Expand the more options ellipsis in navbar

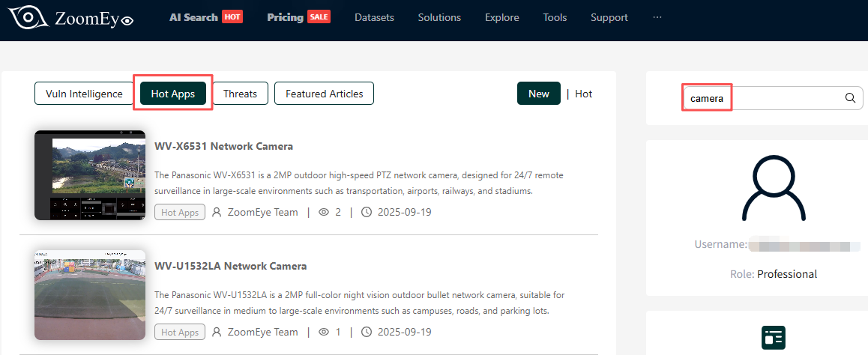click(657, 17)
